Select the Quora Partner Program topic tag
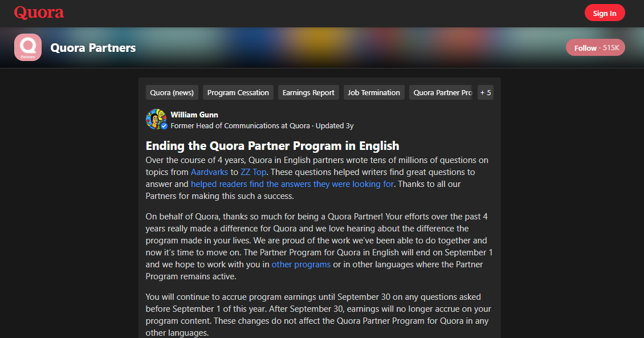The width and height of the screenshot is (644, 338). tap(442, 92)
